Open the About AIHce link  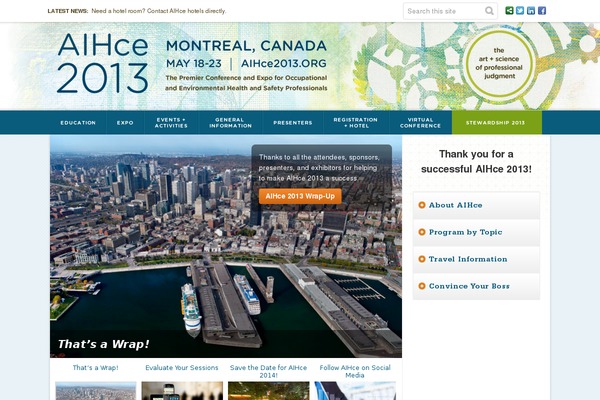coord(455,205)
